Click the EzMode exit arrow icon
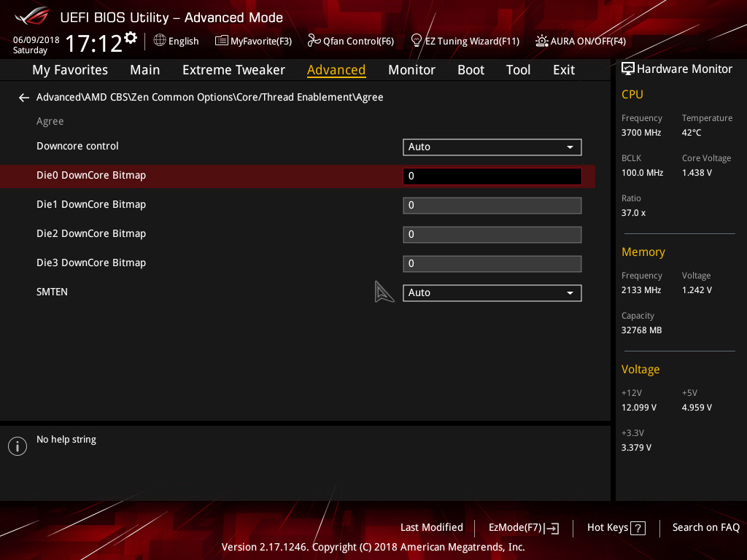 pyautogui.click(x=552, y=528)
